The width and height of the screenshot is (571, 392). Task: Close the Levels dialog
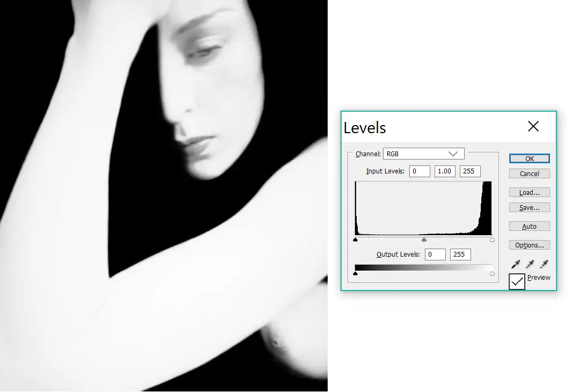(533, 126)
